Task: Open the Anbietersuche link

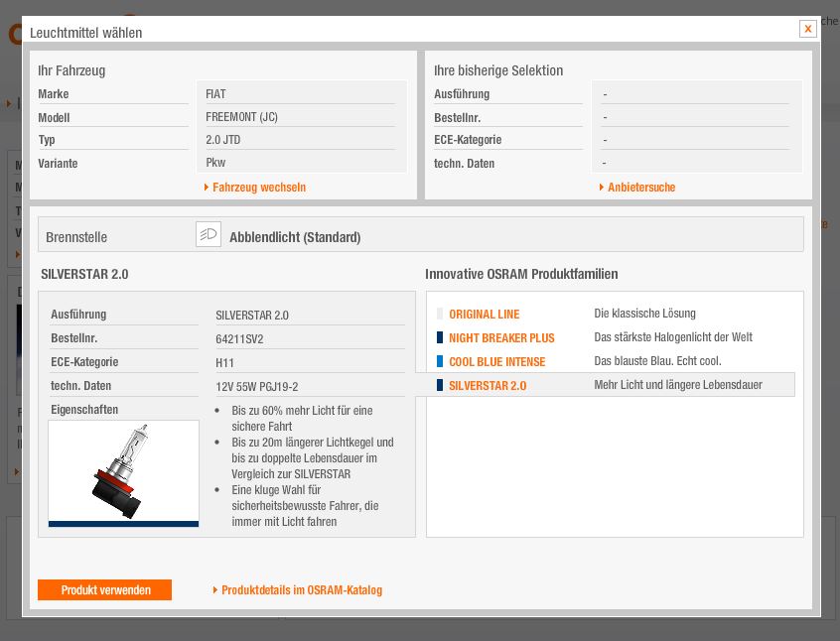Action: click(x=641, y=188)
